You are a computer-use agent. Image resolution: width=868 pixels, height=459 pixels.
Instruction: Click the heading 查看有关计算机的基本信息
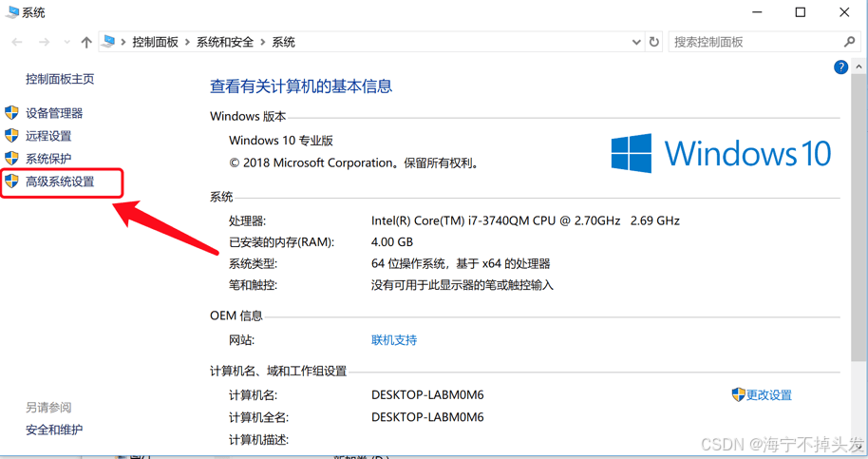coord(301,86)
